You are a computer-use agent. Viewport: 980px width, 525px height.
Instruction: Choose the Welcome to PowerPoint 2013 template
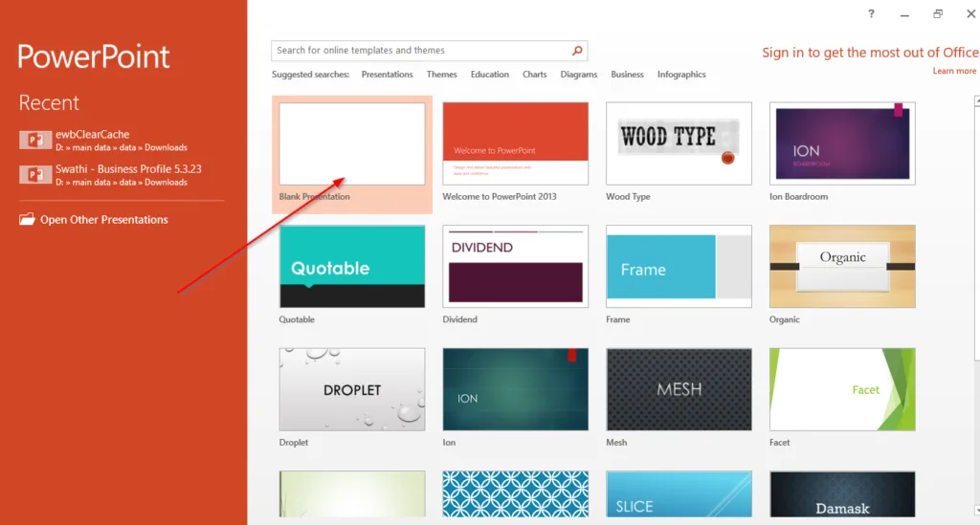coord(515,143)
